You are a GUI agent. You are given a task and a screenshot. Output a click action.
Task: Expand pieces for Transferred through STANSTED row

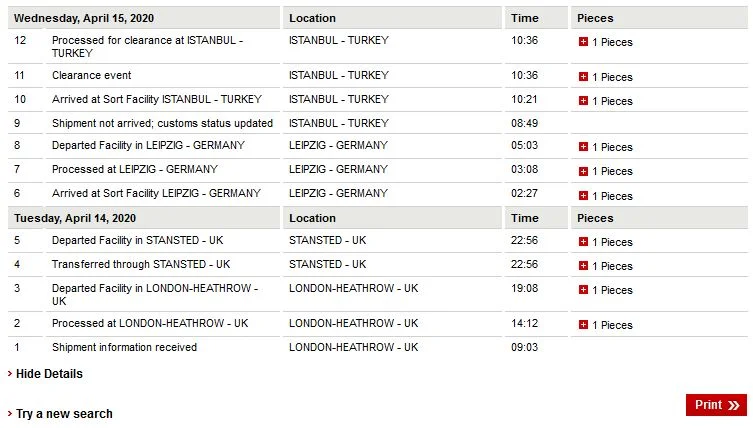[583, 266]
